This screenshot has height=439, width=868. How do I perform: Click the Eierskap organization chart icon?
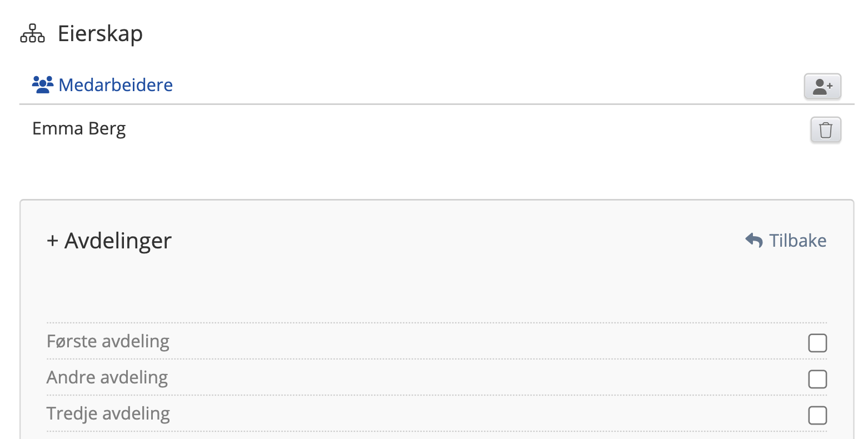pos(32,34)
